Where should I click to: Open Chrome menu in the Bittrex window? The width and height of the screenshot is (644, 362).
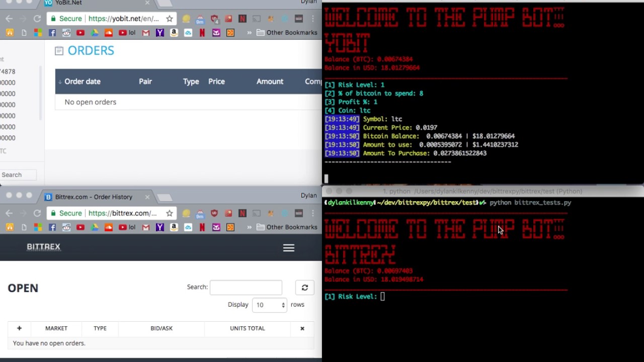point(312,213)
